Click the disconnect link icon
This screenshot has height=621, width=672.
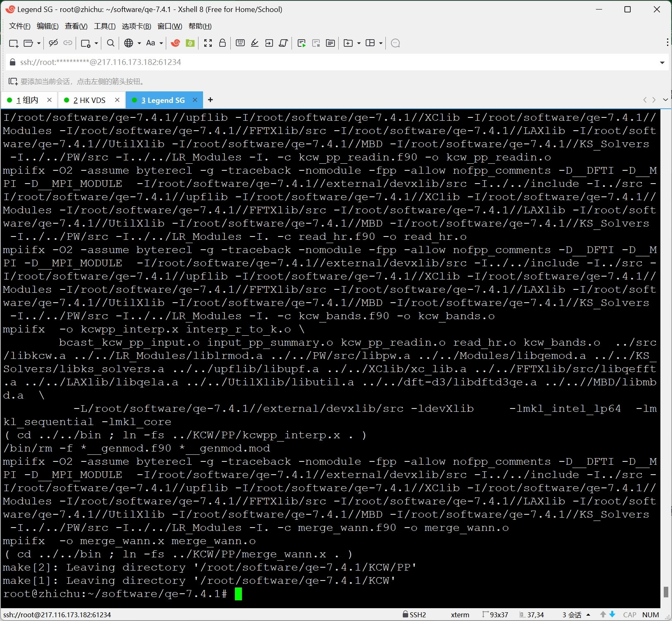click(53, 43)
